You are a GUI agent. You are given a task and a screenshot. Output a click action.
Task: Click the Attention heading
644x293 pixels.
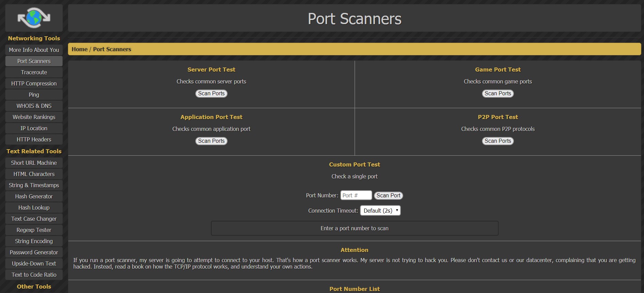pyautogui.click(x=354, y=250)
